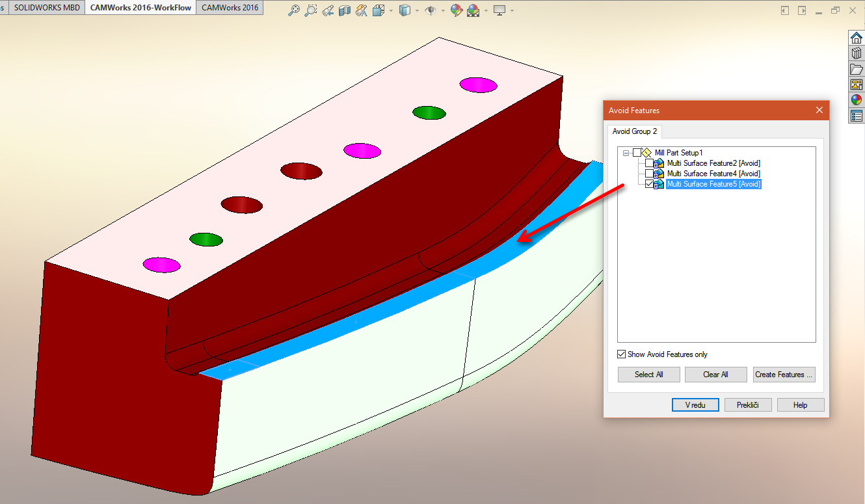Select Multi Surface Feature4 [Avoid] in the tree
Screen dimensions: 865x504
tap(713, 174)
